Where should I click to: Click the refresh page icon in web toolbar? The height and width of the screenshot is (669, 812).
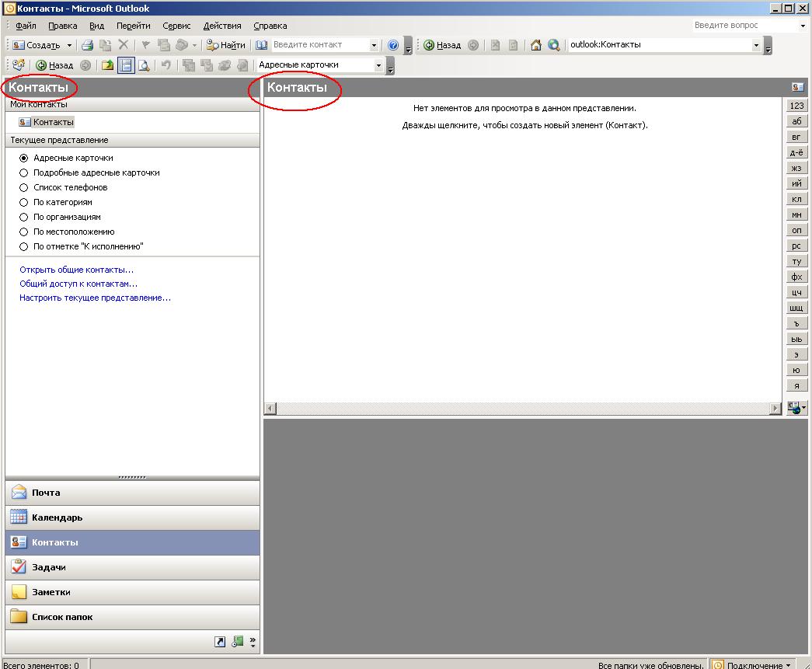[x=513, y=45]
